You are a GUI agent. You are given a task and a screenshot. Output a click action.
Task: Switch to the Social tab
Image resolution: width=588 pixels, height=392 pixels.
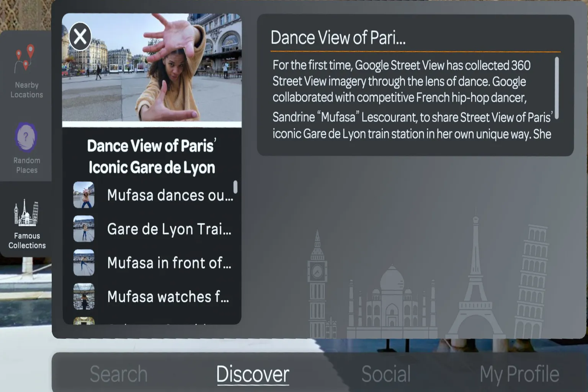386,374
